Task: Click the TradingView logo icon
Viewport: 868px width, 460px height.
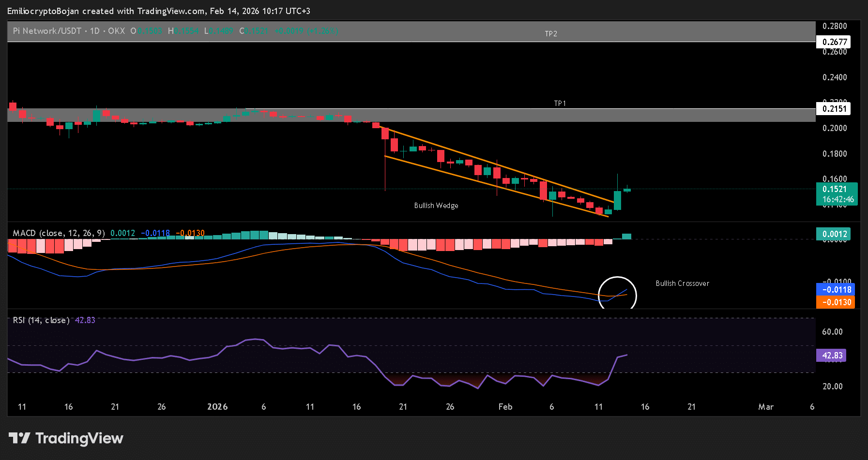Action: pos(19,438)
